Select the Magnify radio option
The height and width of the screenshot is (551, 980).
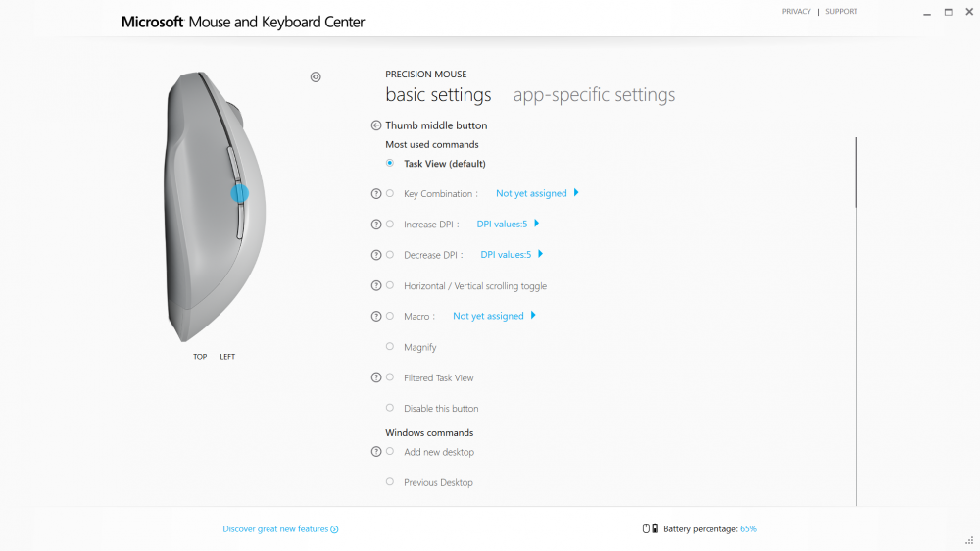(390, 346)
